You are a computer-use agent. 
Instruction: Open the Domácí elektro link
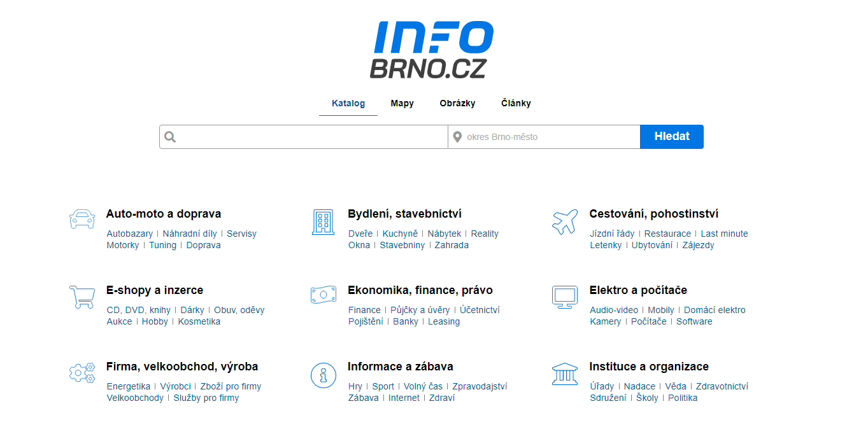click(715, 310)
